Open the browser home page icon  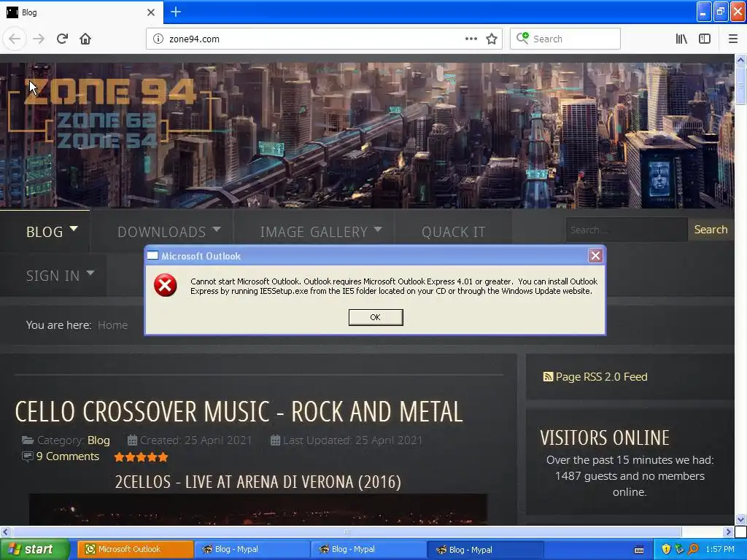pyautogui.click(x=85, y=39)
